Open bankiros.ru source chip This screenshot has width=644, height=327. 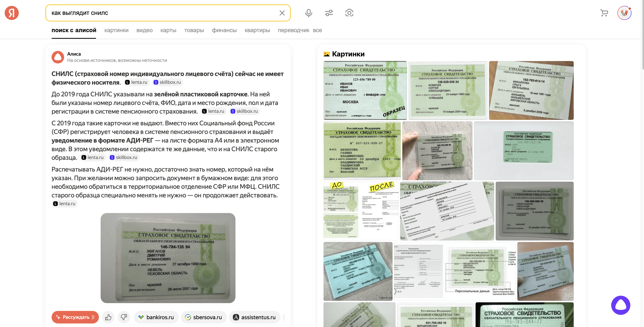[156, 317]
